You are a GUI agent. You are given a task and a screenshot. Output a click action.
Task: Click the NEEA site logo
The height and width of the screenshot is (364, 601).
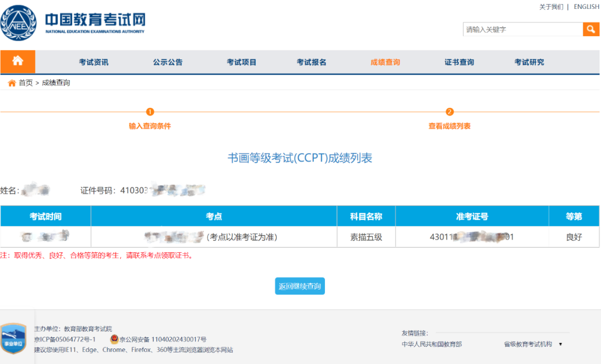(18, 23)
